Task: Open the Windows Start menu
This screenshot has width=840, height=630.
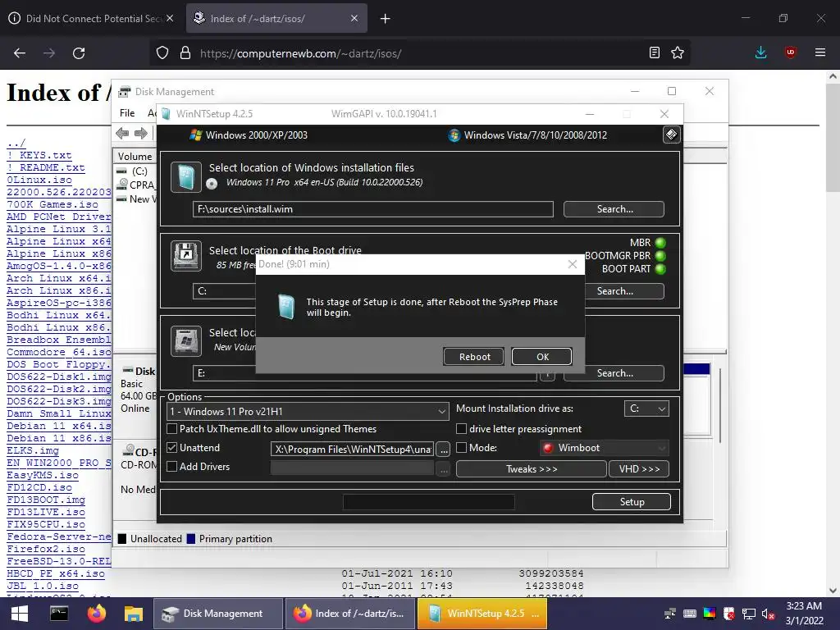Action: [x=20, y=614]
